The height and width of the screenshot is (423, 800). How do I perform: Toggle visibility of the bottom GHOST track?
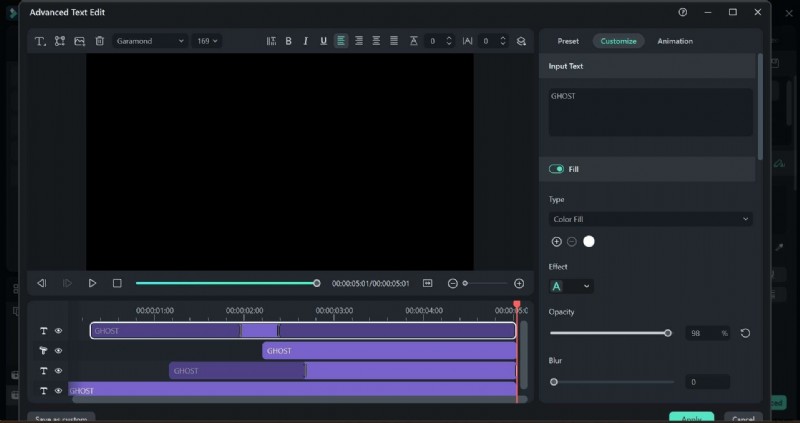point(59,391)
